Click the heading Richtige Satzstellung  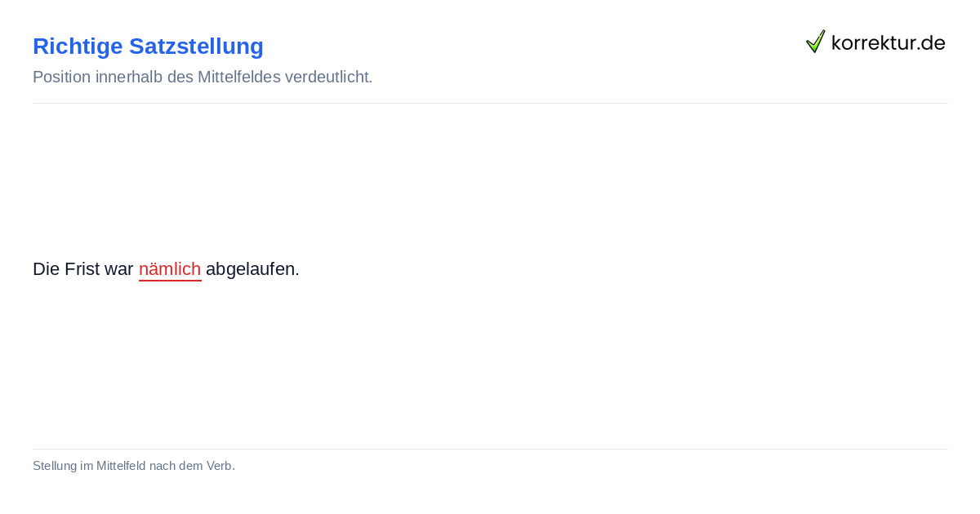(148, 47)
